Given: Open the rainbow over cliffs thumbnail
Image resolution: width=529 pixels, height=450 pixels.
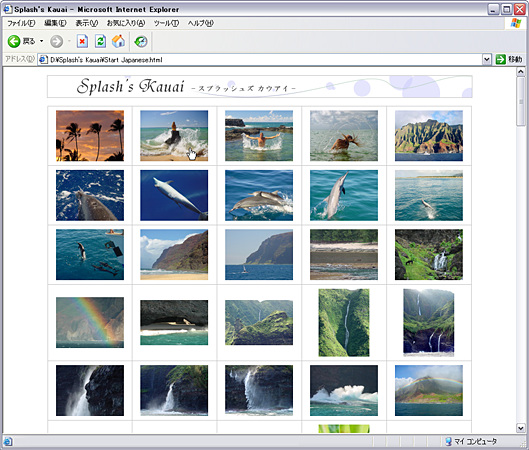Looking at the screenshot, I should (x=90, y=322).
